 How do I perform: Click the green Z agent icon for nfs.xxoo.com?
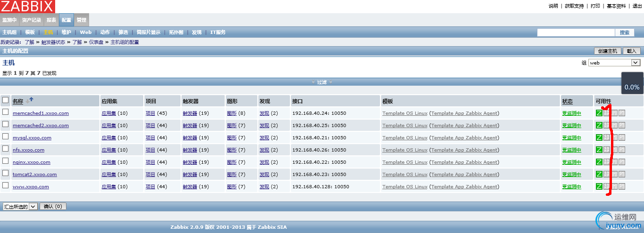(x=599, y=150)
